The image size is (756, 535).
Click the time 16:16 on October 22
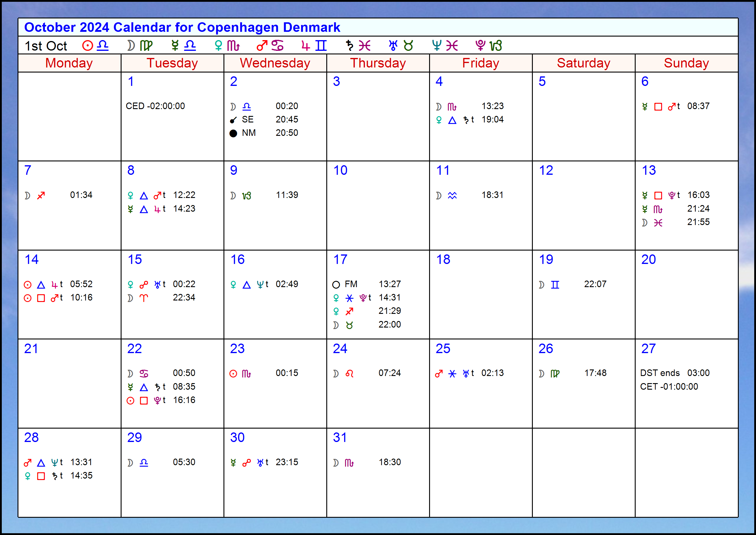184,400
